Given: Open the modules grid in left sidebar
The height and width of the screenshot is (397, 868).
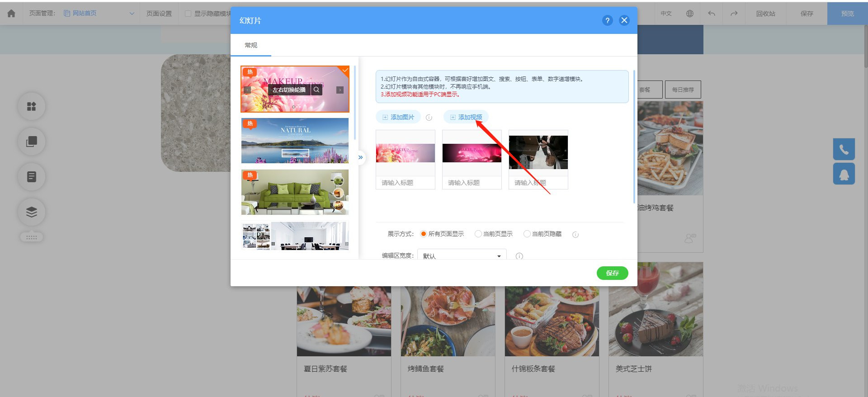Looking at the screenshot, I should pyautogui.click(x=32, y=107).
